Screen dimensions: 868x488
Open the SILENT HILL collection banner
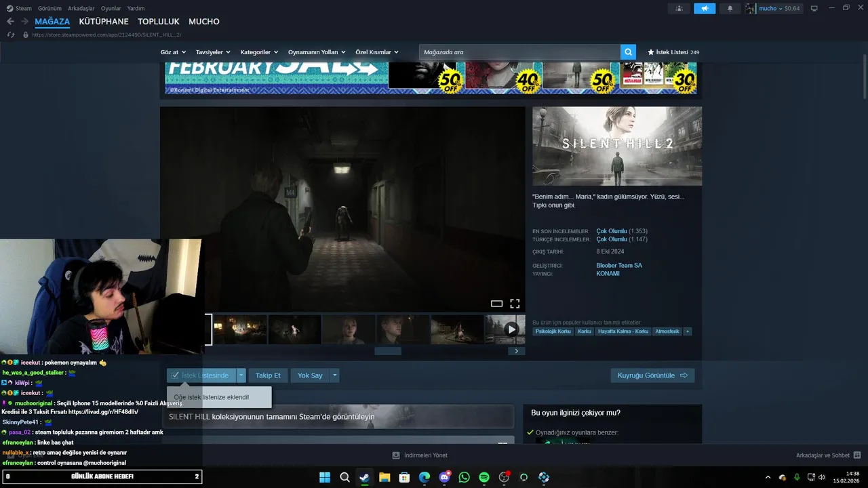(337, 417)
